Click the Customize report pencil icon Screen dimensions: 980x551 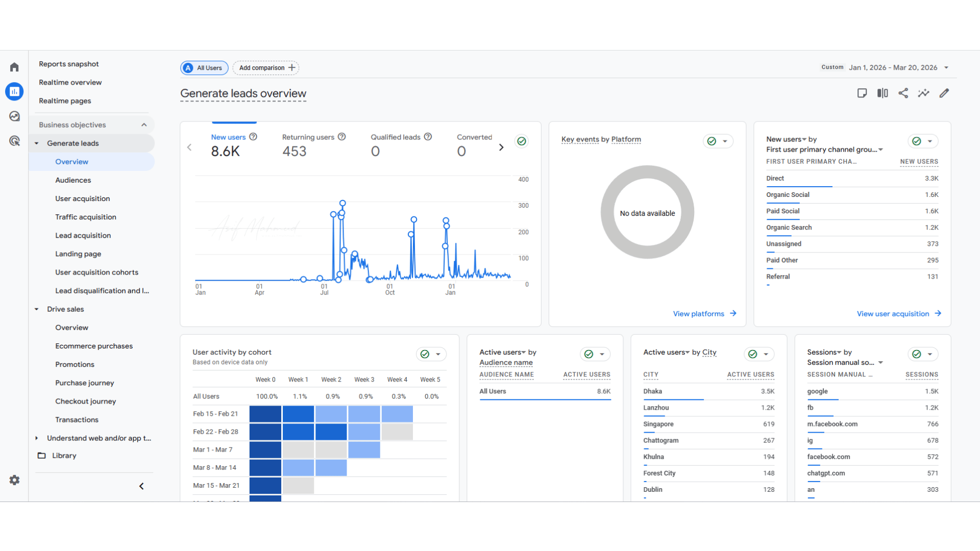(x=944, y=93)
